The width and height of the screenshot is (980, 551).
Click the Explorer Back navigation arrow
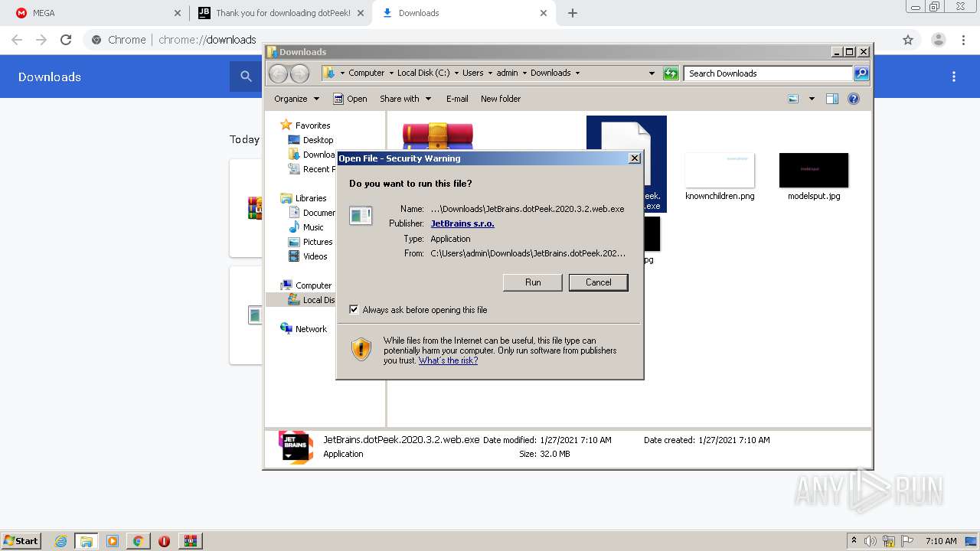[278, 73]
